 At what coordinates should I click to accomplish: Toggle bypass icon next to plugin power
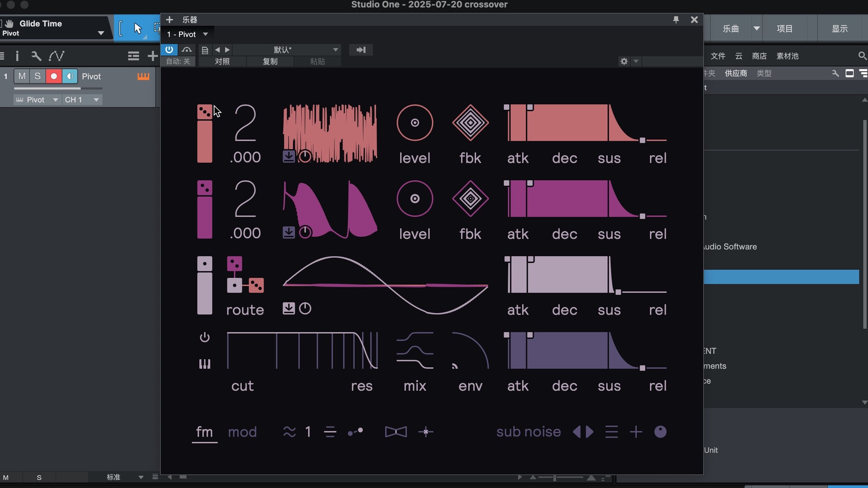(x=187, y=50)
